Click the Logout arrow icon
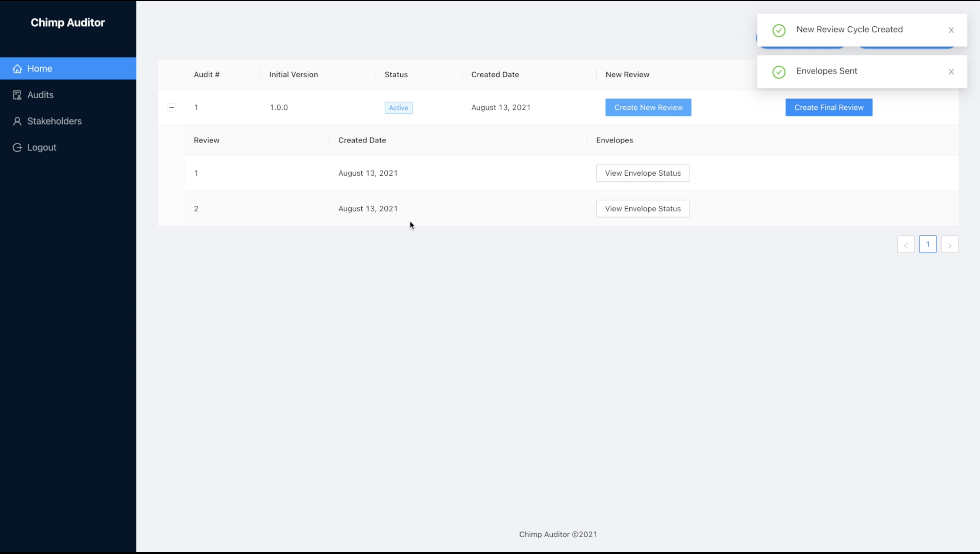This screenshot has height=554, width=980. (x=17, y=147)
